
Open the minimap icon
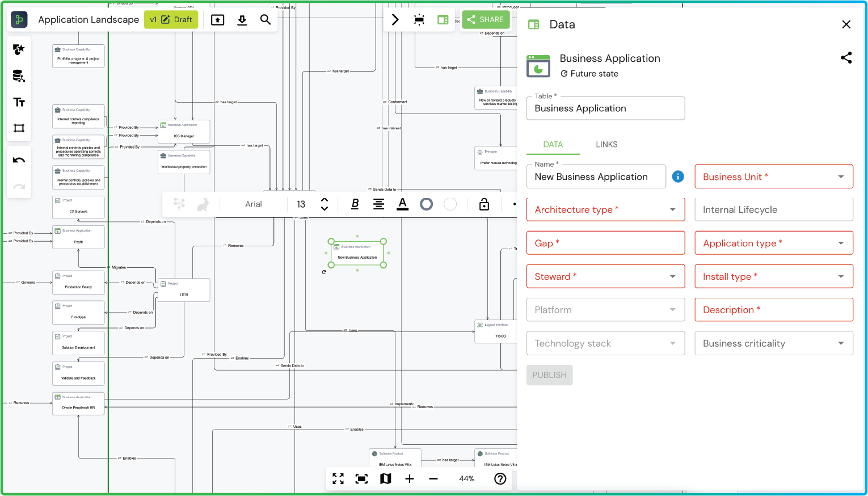386,479
